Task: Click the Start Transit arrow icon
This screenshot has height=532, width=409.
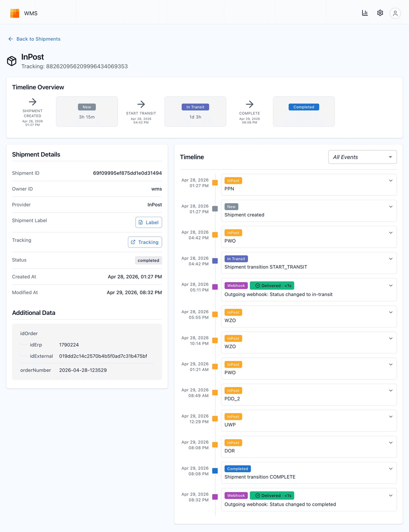Action: pyautogui.click(x=141, y=104)
